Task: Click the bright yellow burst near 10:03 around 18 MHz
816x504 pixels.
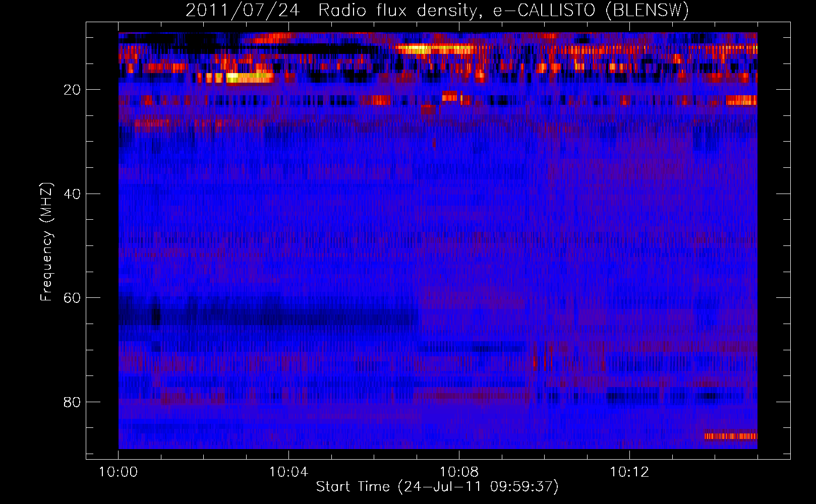Action: (250, 78)
